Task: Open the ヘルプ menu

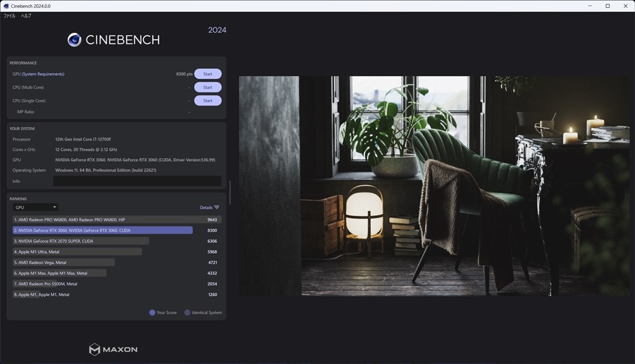Action: [x=26, y=16]
